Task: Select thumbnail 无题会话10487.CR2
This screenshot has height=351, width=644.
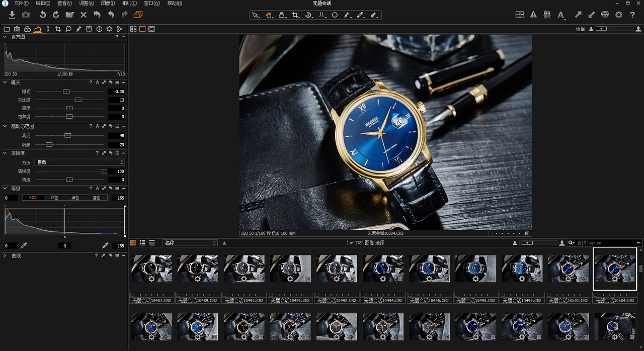Action: click(151, 269)
